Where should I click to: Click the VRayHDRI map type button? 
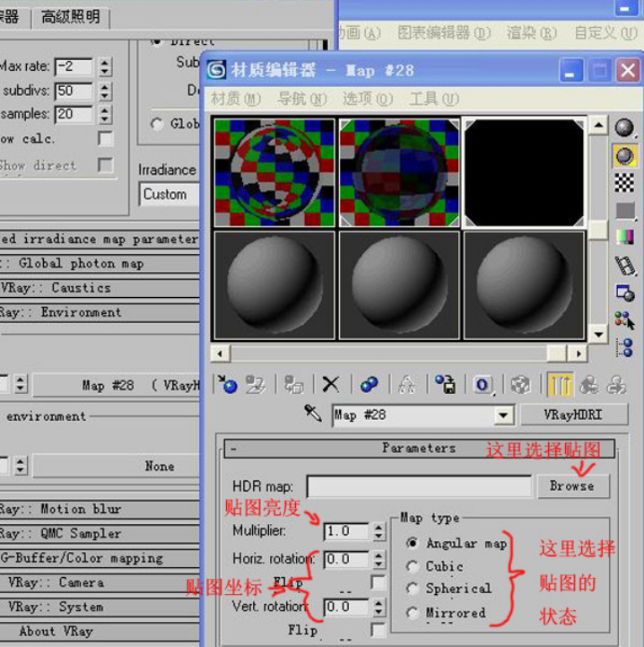click(574, 415)
